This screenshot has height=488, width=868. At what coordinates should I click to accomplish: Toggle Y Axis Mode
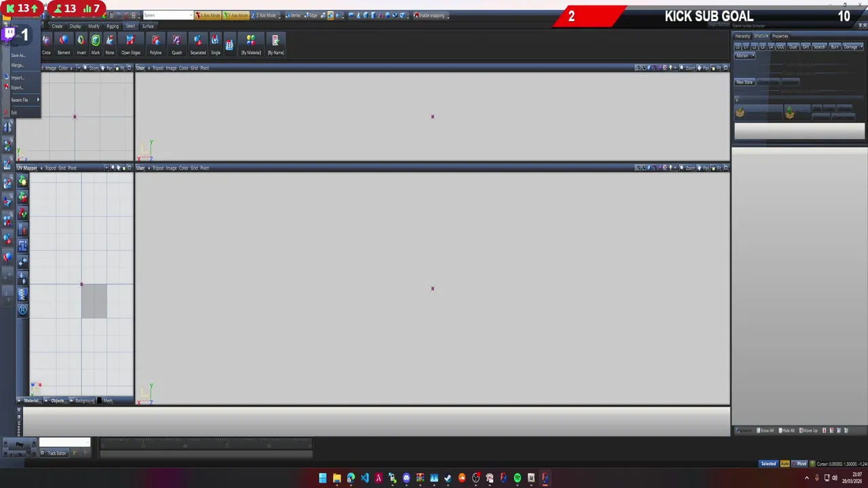tap(236, 15)
